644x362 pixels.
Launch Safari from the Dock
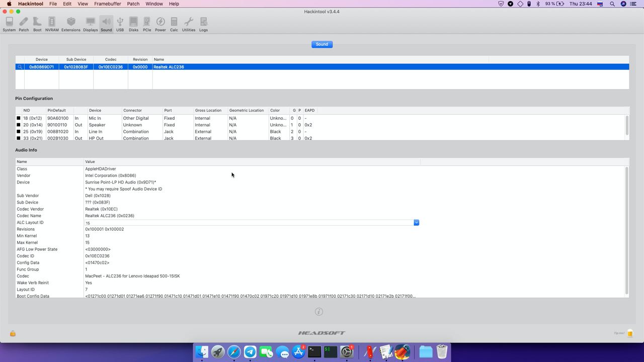click(x=234, y=351)
